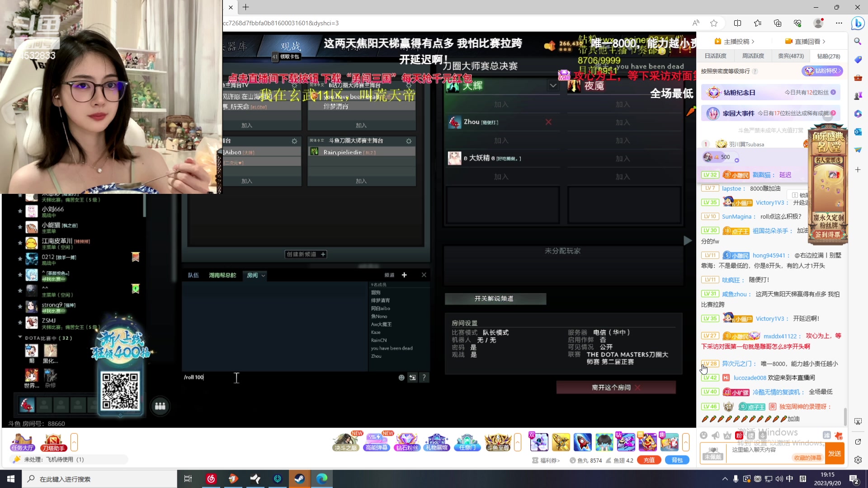Click Windows Task View button
The image size is (868, 488).
(188, 479)
